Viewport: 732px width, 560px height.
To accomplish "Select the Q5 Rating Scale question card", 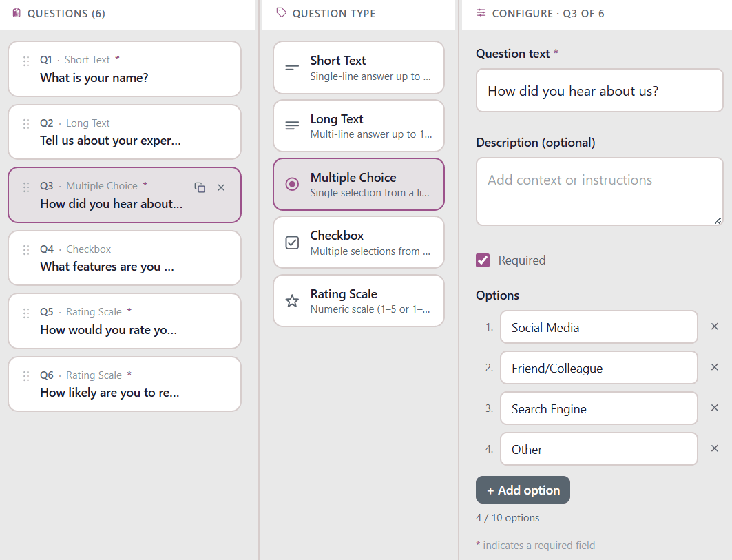I will (124, 320).
